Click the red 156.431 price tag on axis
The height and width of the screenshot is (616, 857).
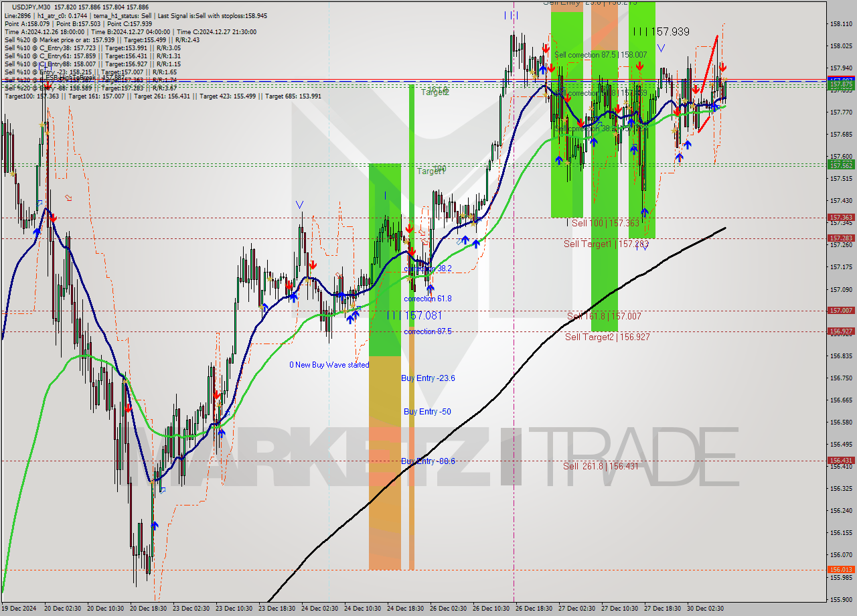point(841,461)
